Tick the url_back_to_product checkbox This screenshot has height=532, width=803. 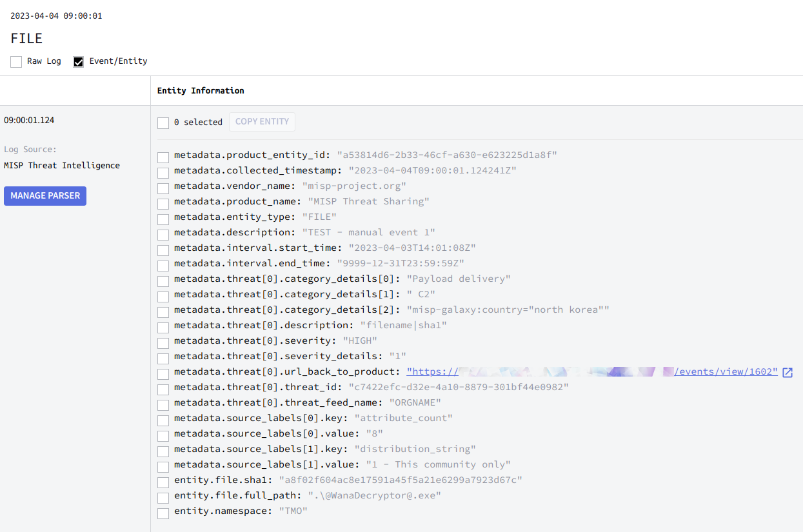coord(163,374)
